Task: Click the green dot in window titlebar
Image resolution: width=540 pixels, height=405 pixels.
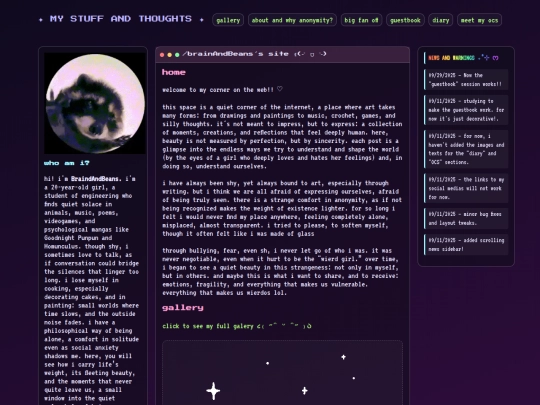Action: [177, 55]
